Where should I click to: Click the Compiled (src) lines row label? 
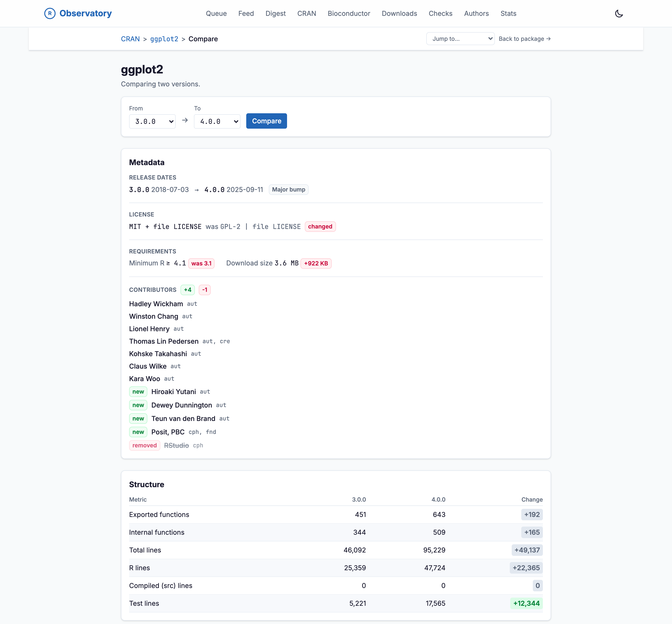click(160, 586)
